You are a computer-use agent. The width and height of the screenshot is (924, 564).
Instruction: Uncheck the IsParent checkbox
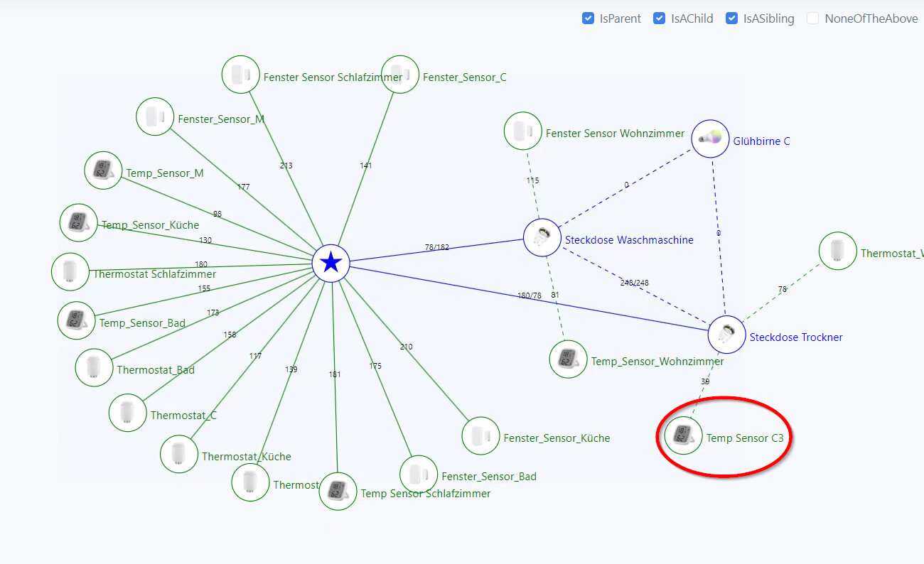[588, 18]
